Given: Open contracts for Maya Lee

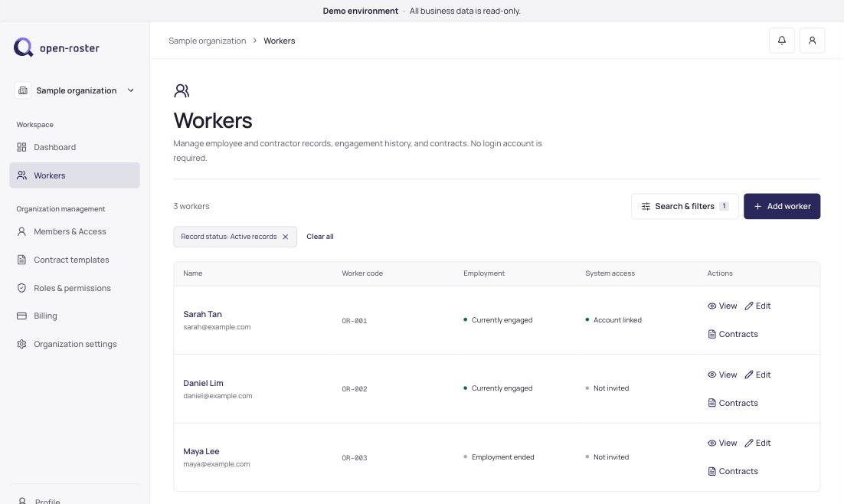Looking at the screenshot, I should (x=733, y=471).
